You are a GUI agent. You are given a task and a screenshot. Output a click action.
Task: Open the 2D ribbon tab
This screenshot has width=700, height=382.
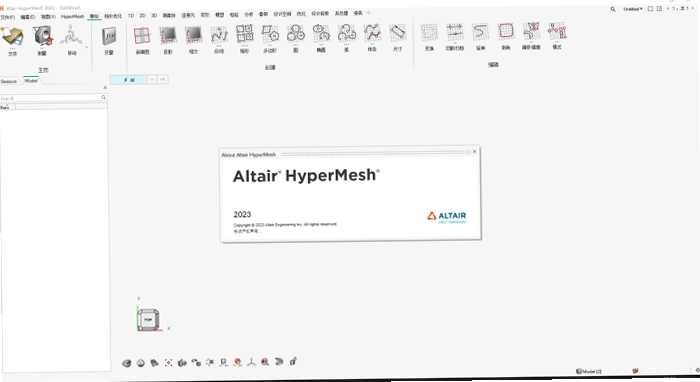(x=142, y=16)
